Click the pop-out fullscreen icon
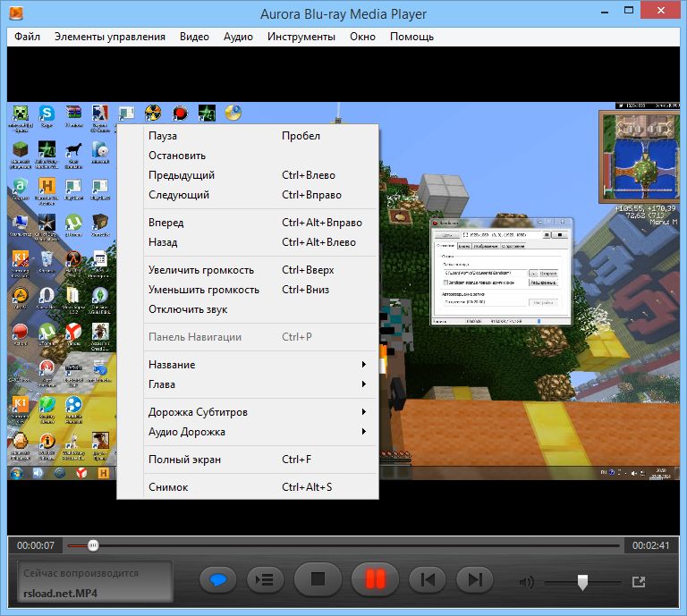The image size is (687, 616). coord(639,582)
